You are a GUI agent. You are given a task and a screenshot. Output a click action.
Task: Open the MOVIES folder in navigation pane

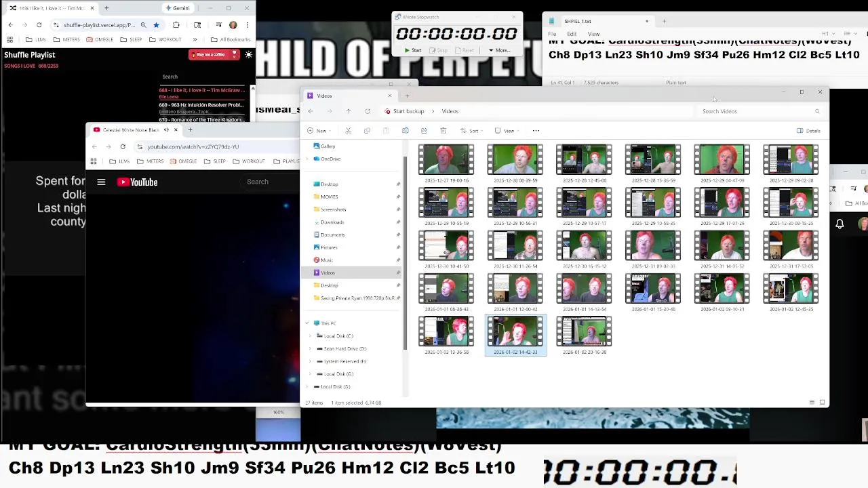point(330,197)
